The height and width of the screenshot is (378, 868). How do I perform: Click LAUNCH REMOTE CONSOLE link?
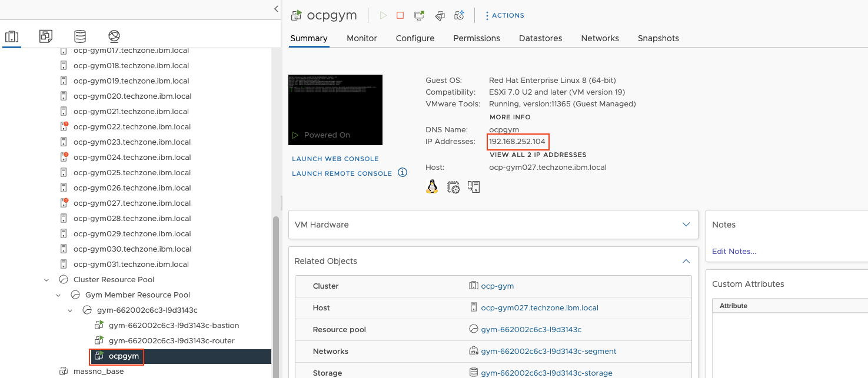[x=342, y=173]
